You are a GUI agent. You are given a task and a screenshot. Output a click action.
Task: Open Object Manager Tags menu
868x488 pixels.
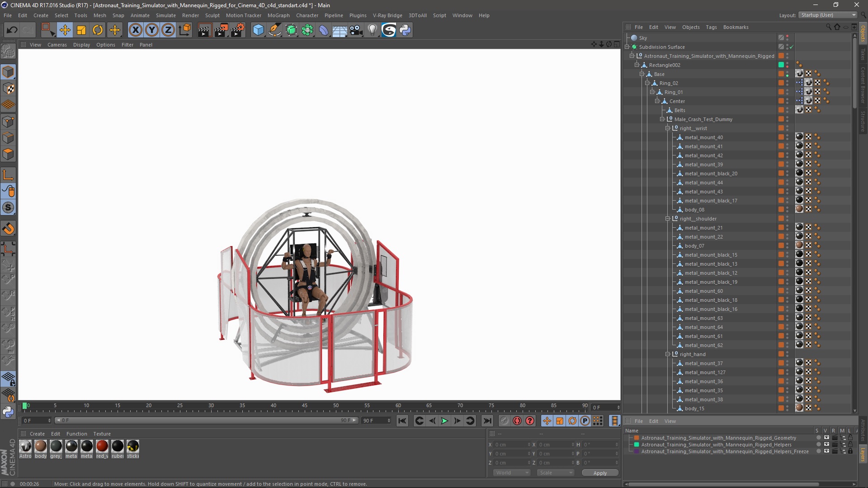(x=711, y=27)
